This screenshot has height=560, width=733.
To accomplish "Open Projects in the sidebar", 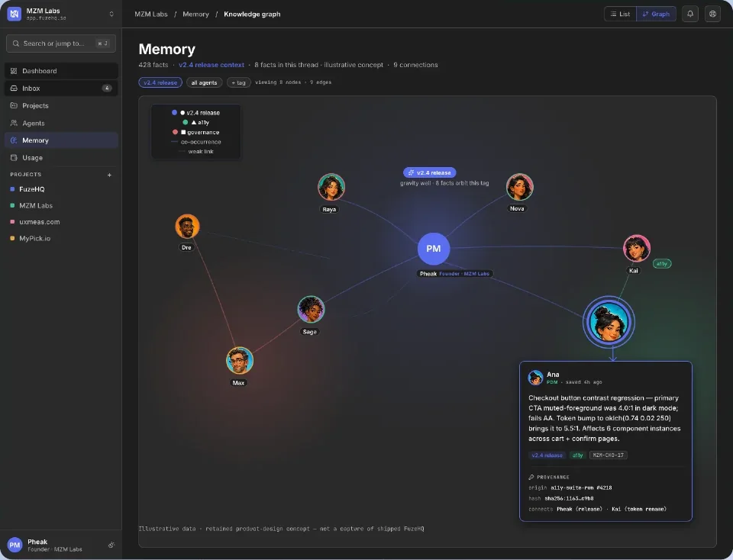I will tap(61, 105).
